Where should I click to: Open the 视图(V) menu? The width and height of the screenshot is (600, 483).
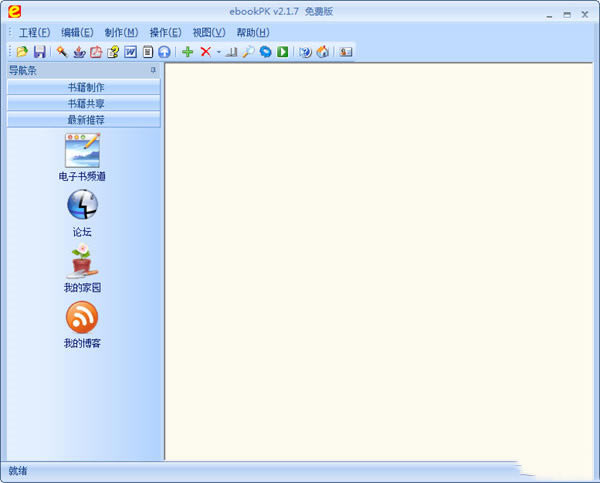pyautogui.click(x=209, y=33)
